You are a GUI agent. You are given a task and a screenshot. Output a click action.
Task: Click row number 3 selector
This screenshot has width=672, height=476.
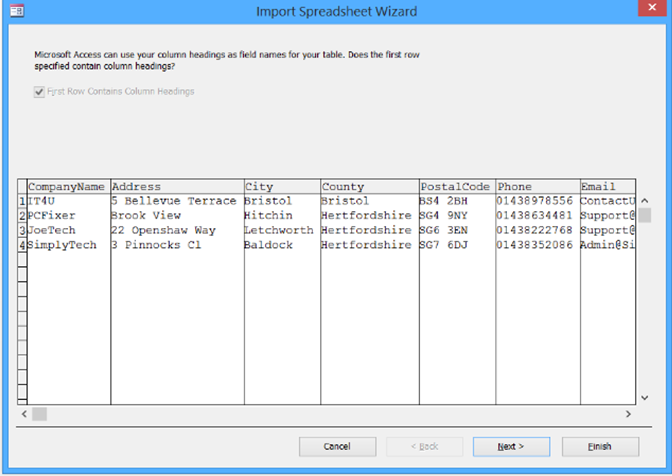(x=22, y=231)
